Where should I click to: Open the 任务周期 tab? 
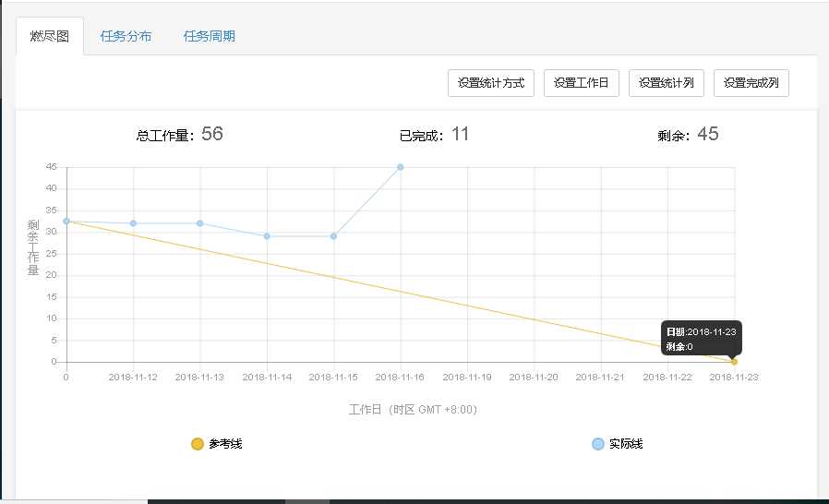point(209,36)
